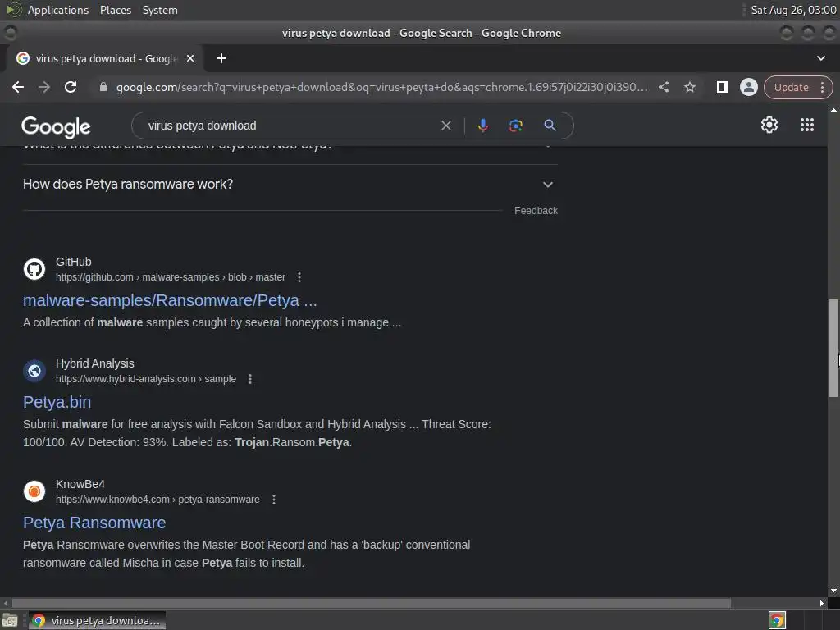Click the Hybrid Analysis globe icon
The height and width of the screenshot is (630, 840).
click(34, 371)
